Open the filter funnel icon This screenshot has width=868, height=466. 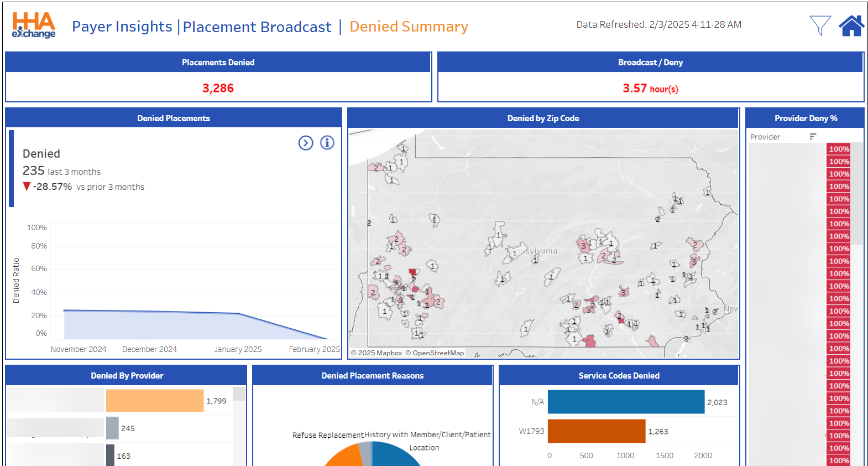tap(820, 25)
